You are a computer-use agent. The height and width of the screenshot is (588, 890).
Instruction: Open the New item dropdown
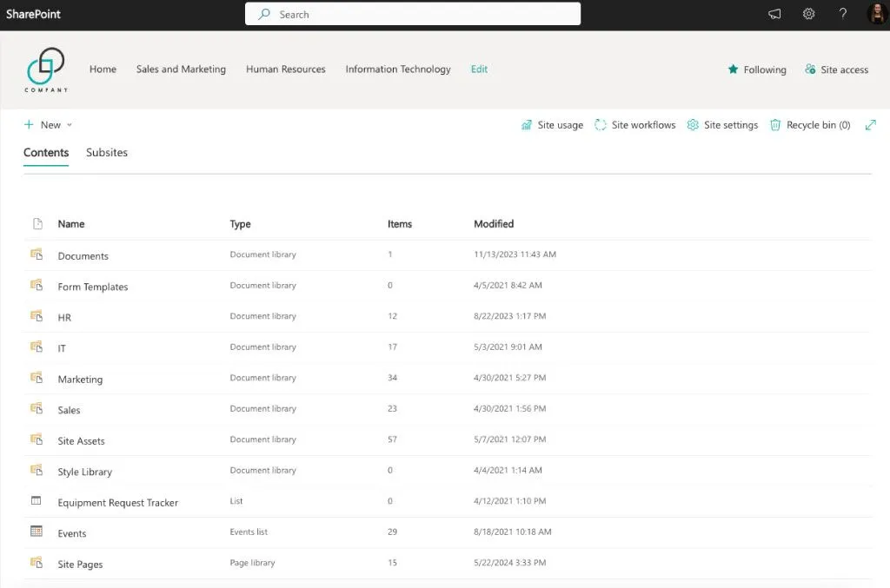click(48, 124)
